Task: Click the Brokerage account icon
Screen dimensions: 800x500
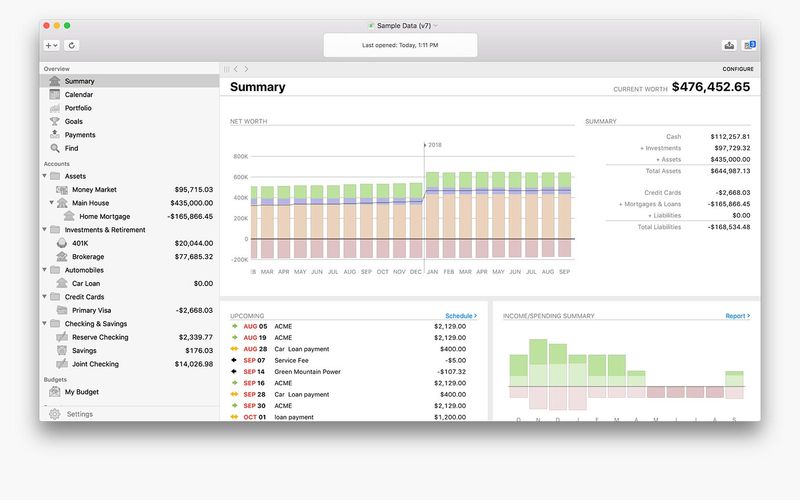Action: point(62,257)
